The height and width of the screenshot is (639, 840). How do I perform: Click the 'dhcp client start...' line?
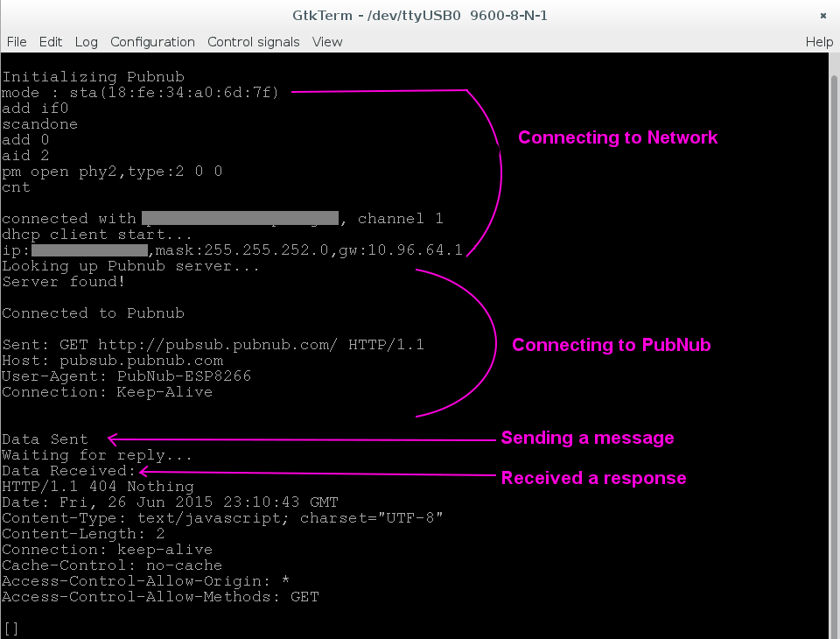(x=97, y=235)
